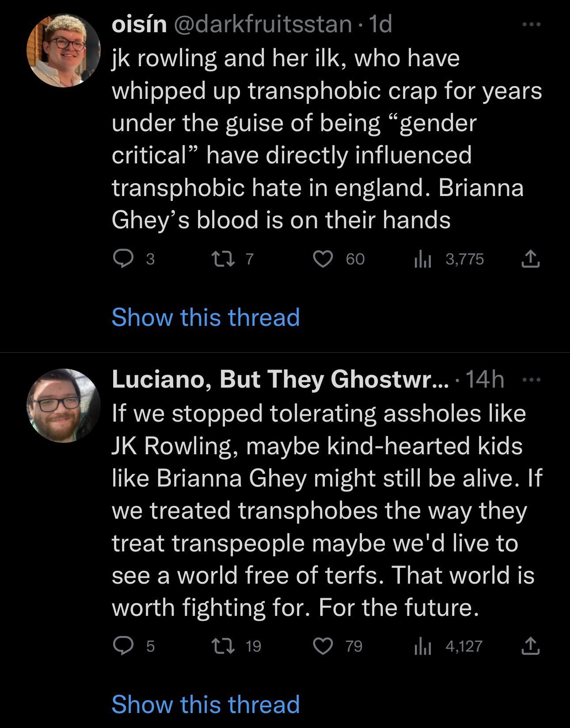
Task: Share oisín's tweet
Action: pyautogui.click(x=530, y=259)
